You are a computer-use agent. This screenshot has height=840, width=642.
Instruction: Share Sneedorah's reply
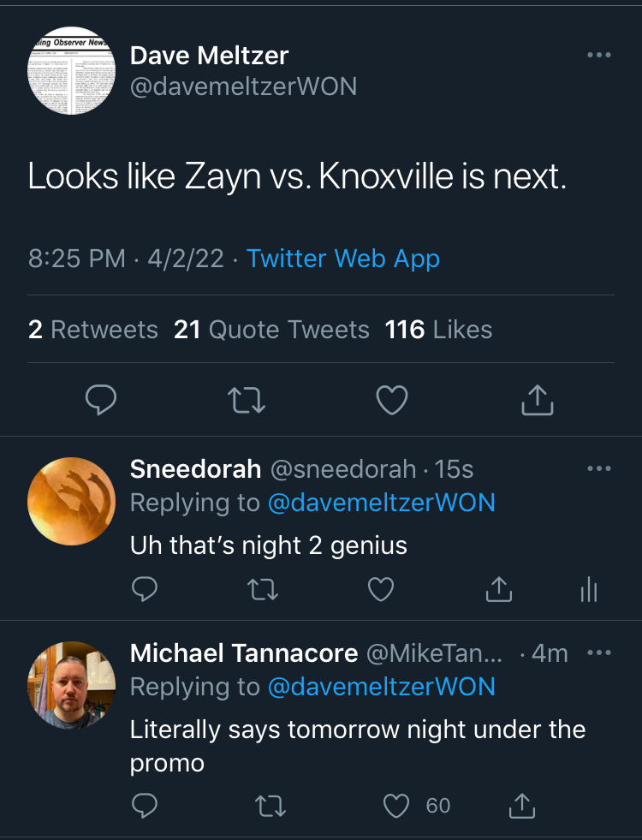point(498,589)
